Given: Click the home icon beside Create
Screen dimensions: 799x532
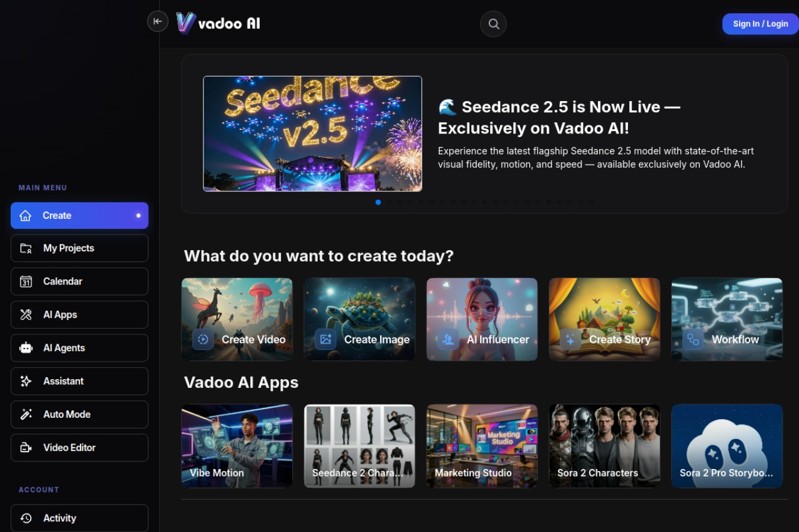Looking at the screenshot, I should click(x=26, y=216).
